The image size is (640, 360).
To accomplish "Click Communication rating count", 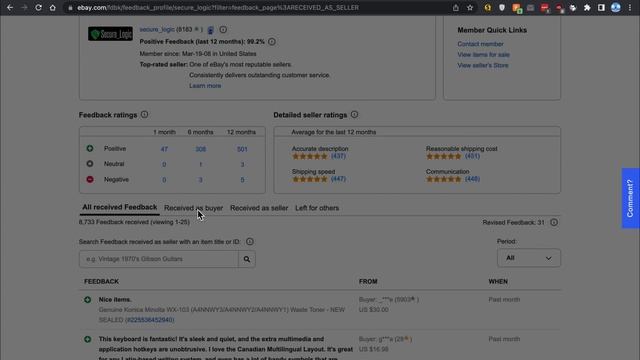I will click(x=472, y=179).
